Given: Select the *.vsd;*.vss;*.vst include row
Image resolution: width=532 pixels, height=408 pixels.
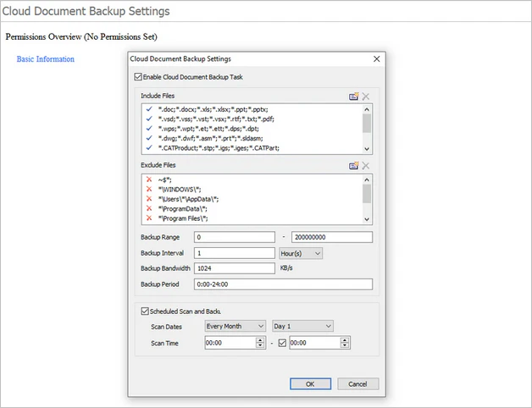Looking at the screenshot, I should pyautogui.click(x=216, y=119).
